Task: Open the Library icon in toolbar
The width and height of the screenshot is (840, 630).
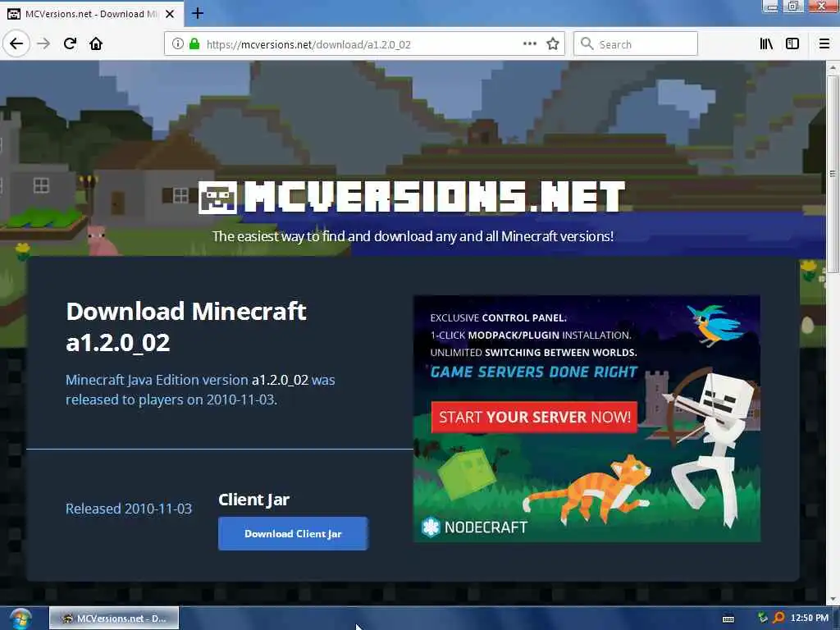Action: click(x=766, y=44)
